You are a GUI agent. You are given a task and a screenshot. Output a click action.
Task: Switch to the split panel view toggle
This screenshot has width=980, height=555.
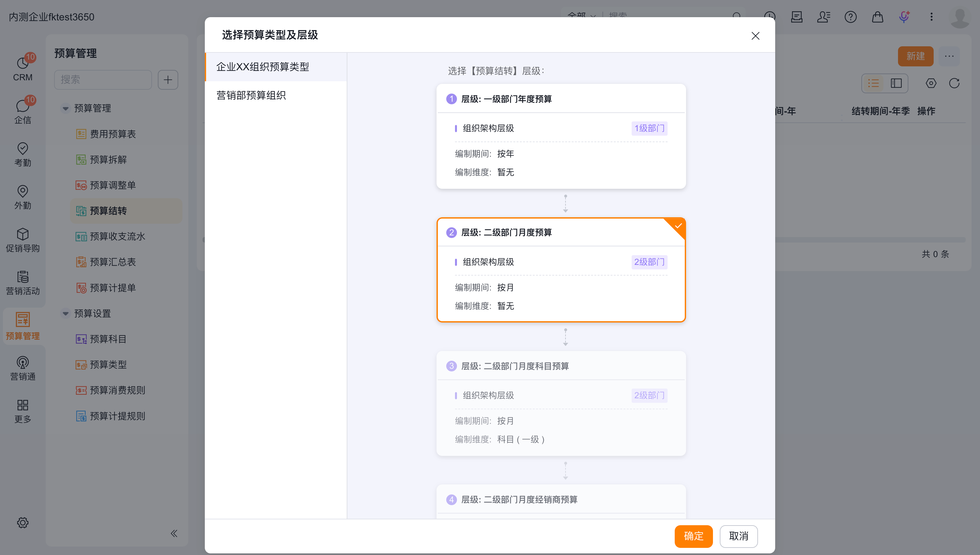tap(896, 83)
